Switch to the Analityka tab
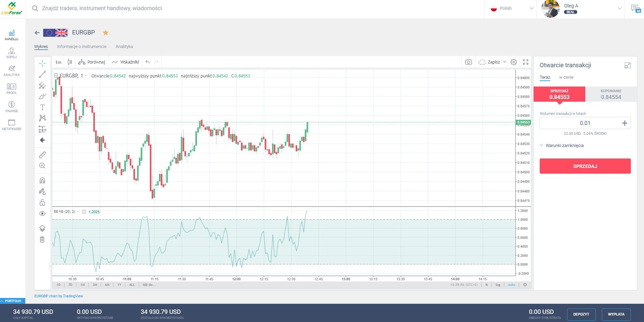 [124, 46]
